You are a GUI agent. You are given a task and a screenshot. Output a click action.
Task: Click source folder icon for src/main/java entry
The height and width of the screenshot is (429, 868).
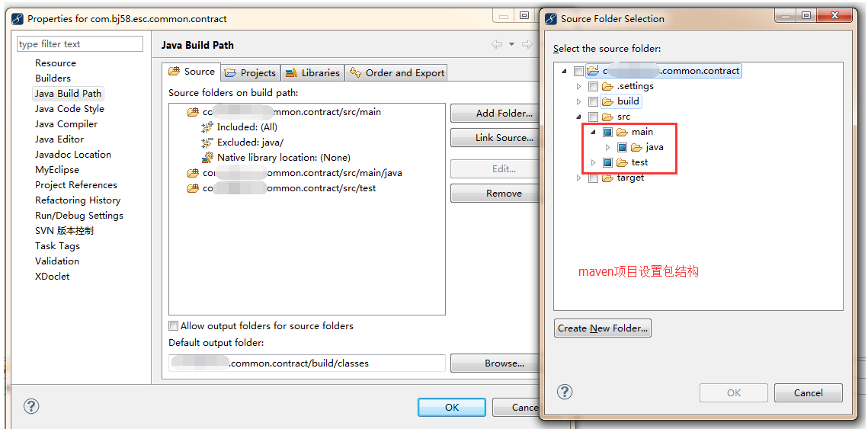(x=193, y=173)
